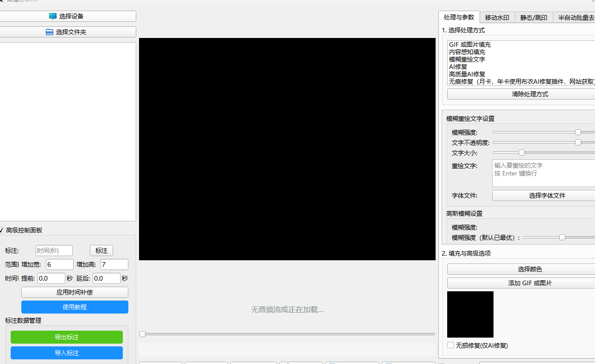This screenshot has height=364, width=595.
Task: Click the video timeline slider handle
Action: [143, 334]
